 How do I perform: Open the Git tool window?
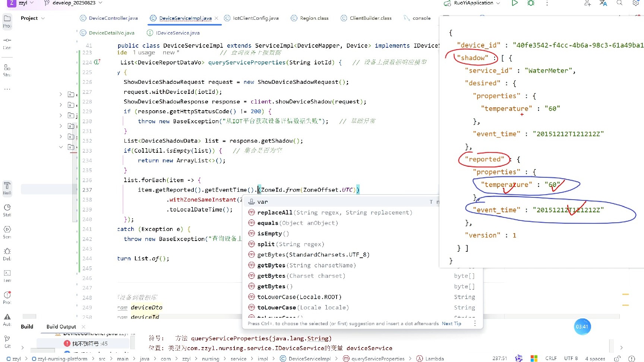tap(7, 339)
